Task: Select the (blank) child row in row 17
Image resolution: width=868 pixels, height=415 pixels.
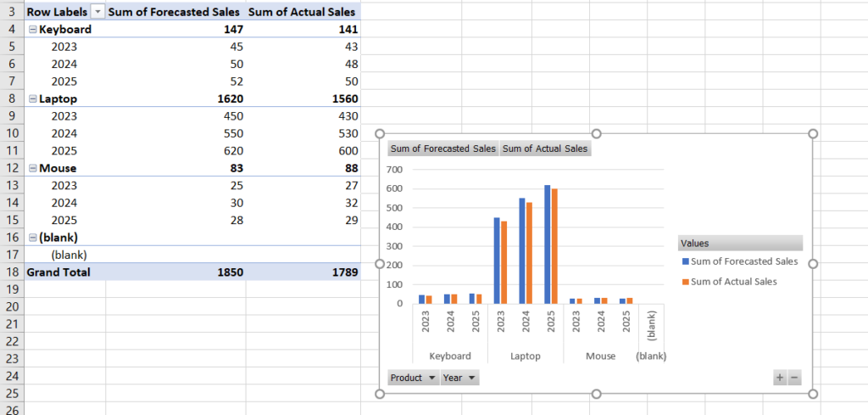Action: [65, 255]
